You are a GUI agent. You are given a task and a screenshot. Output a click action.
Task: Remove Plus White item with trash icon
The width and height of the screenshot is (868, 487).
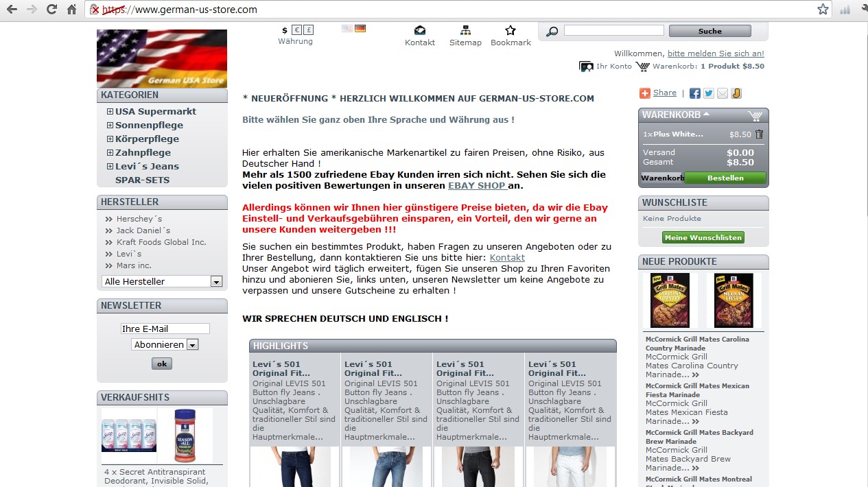pyautogui.click(x=759, y=134)
